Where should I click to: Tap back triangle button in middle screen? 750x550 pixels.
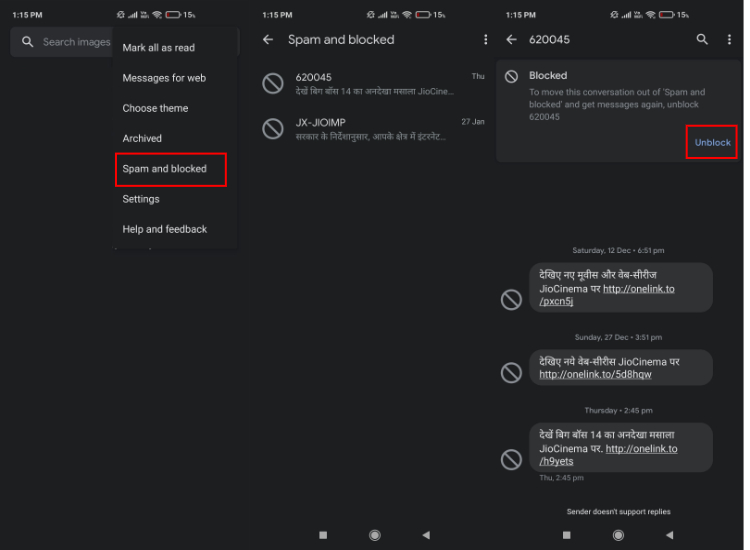[426, 535]
